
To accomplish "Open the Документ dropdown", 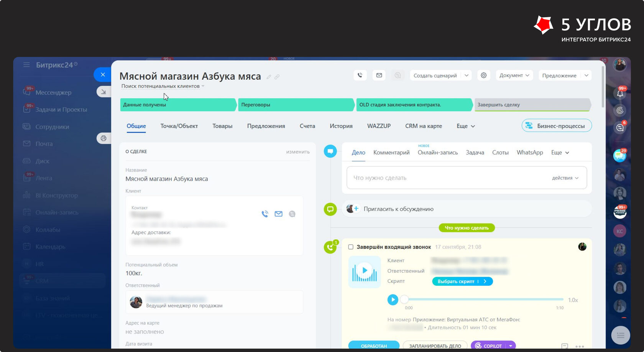I will (x=514, y=76).
